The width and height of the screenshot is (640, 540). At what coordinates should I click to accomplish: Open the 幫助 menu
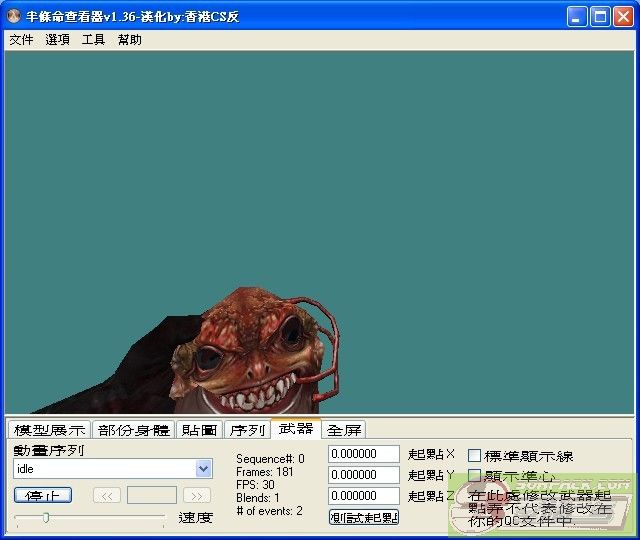130,40
